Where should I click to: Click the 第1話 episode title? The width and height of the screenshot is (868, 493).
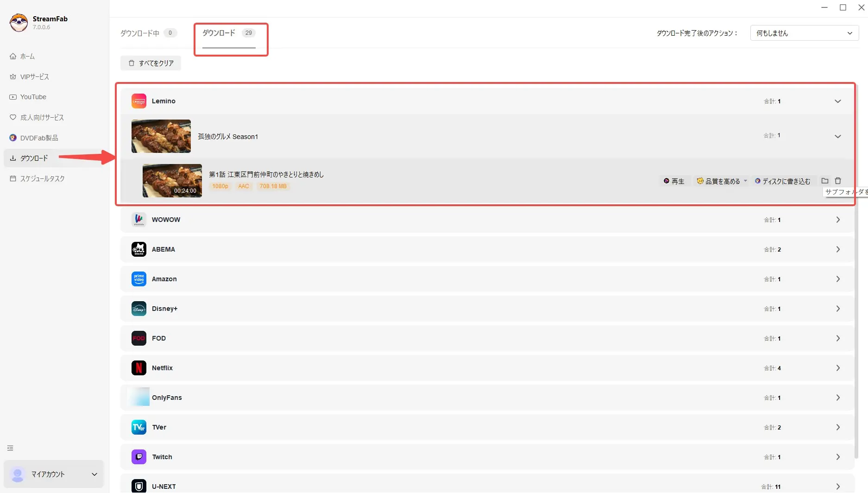coord(266,174)
